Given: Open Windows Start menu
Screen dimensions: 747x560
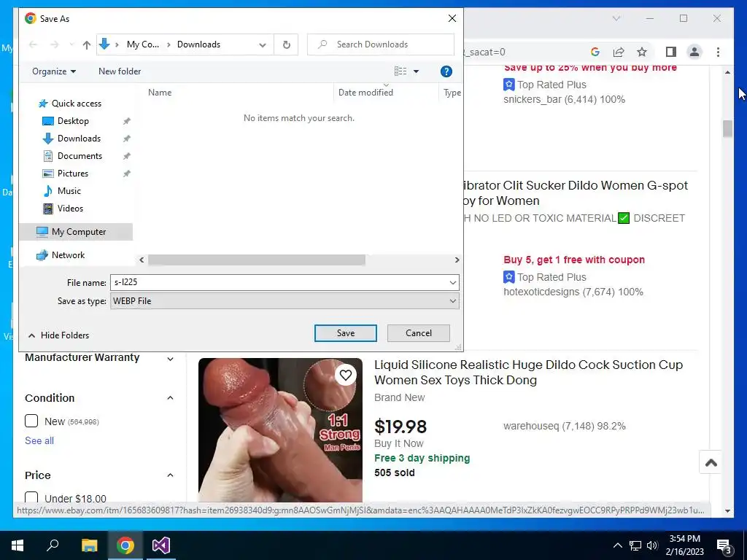Looking at the screenshot, I should click(x=18, y=545).
